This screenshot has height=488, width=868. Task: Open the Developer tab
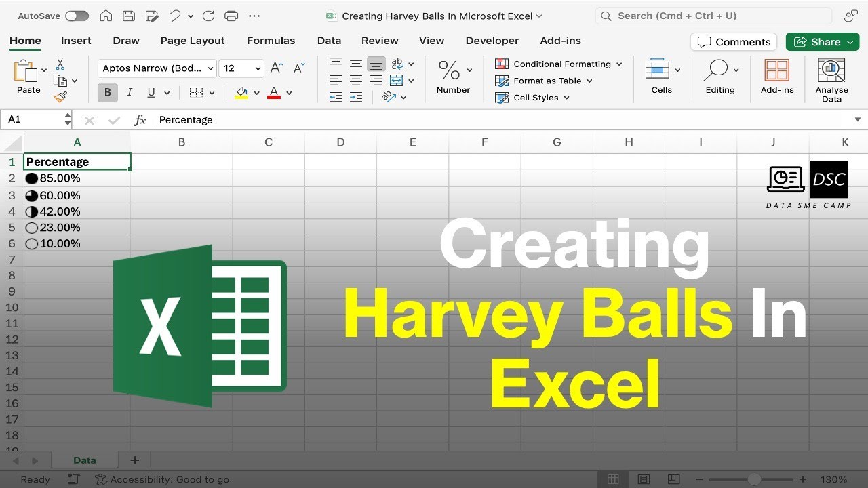(492, 41)
